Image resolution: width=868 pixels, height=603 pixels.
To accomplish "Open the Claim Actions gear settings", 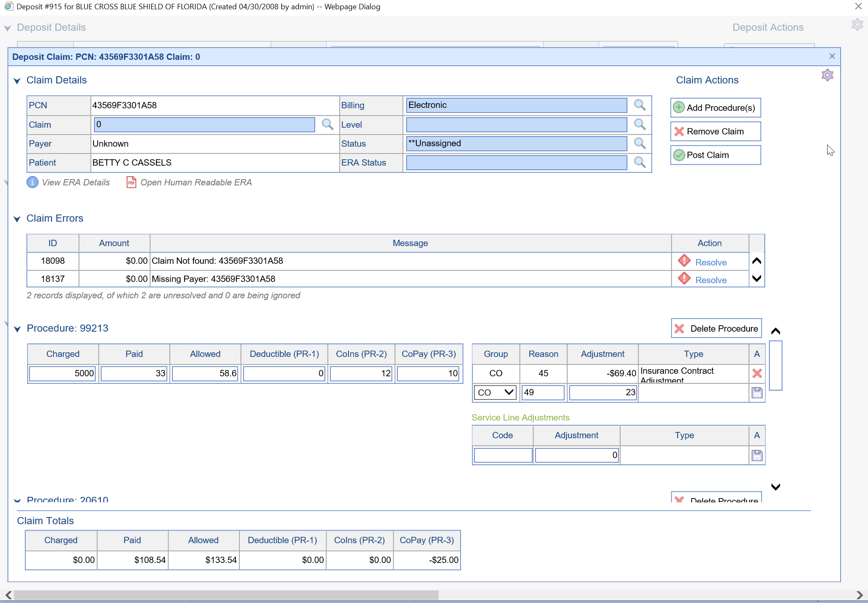I will [x=827, y=75].
